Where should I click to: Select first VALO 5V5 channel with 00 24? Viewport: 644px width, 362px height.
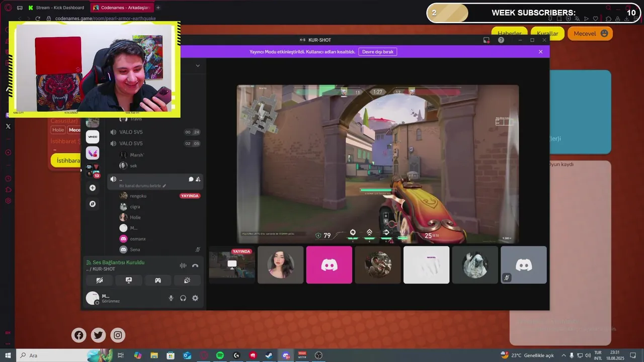pos(155,132)
